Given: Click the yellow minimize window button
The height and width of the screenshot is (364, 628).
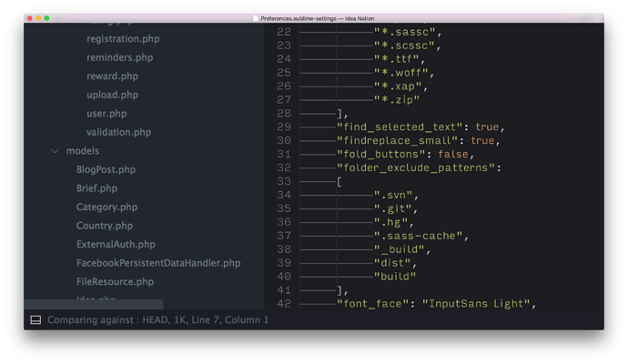Looking at the screenshot, I should click(39, 18).
